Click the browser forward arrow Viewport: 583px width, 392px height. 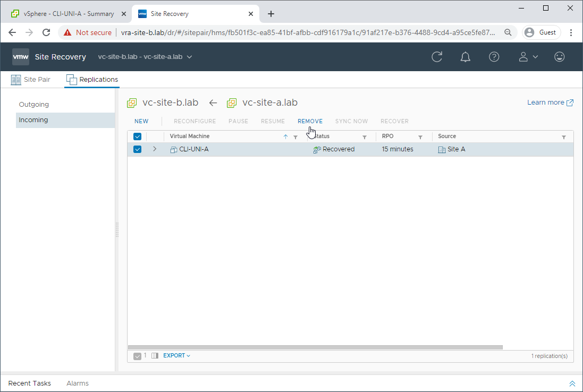click(x=29, y=32)
